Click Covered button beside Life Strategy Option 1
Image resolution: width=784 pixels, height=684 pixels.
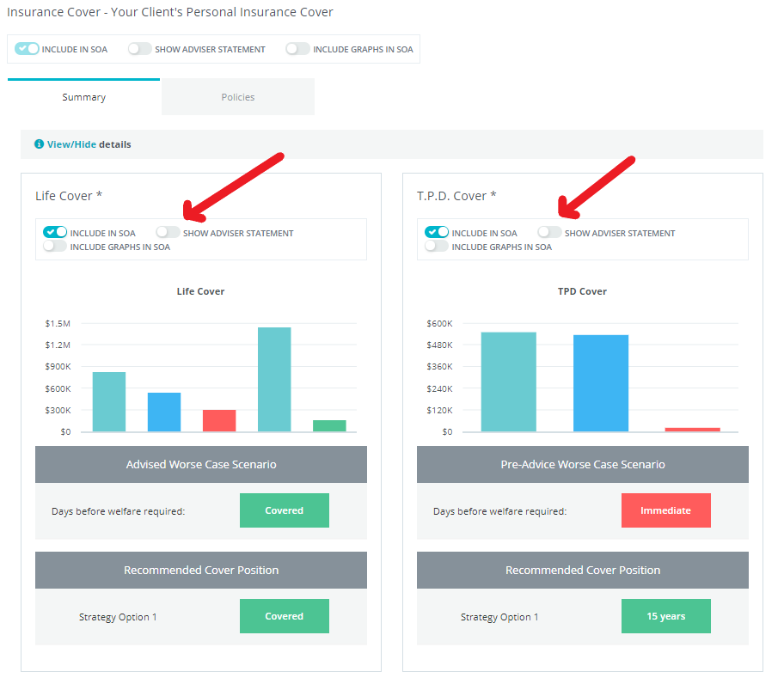click(x=284, y=616)
